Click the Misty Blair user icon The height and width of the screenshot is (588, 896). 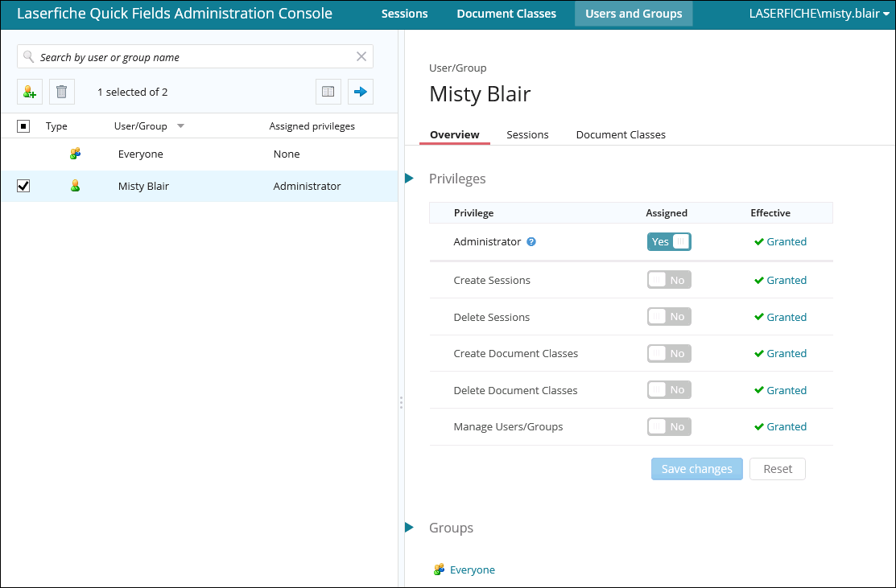[x=76, y=186]
